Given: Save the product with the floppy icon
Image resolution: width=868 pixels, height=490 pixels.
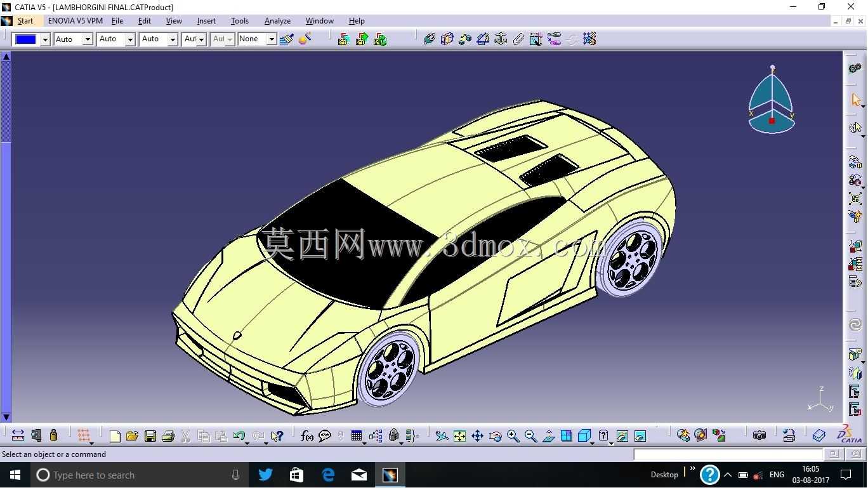Looking at the screenshot, I should (150, 436).
